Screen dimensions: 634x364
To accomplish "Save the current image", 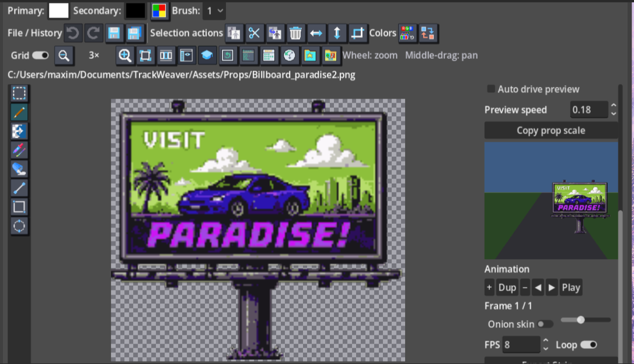I will tap(114, 33).
